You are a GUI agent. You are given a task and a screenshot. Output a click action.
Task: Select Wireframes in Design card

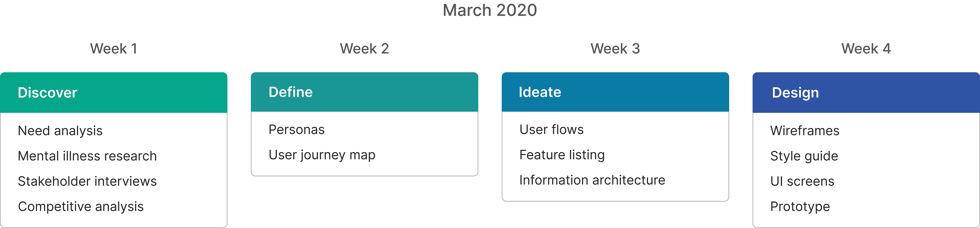click(805, 131)
